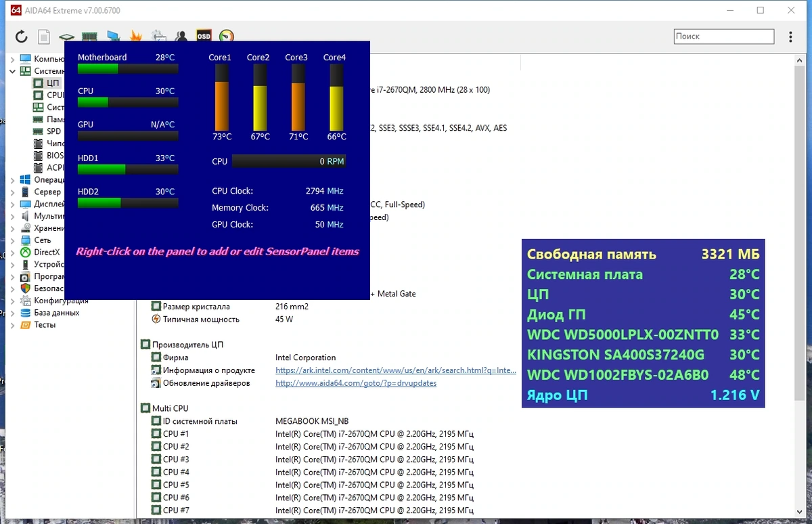This screenshot has height=524, width=812.
Task: Expand the Хранение tree node
Action: click(x=12, y=228)
